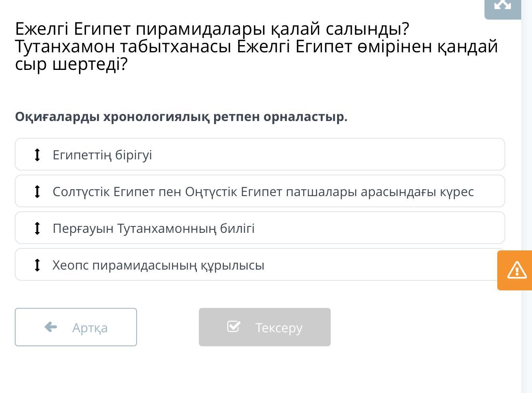This screenshot has height=393, width=532.
Task: Click the checkmark icon in Тексеру button
Action: click(x=234, y=326)
